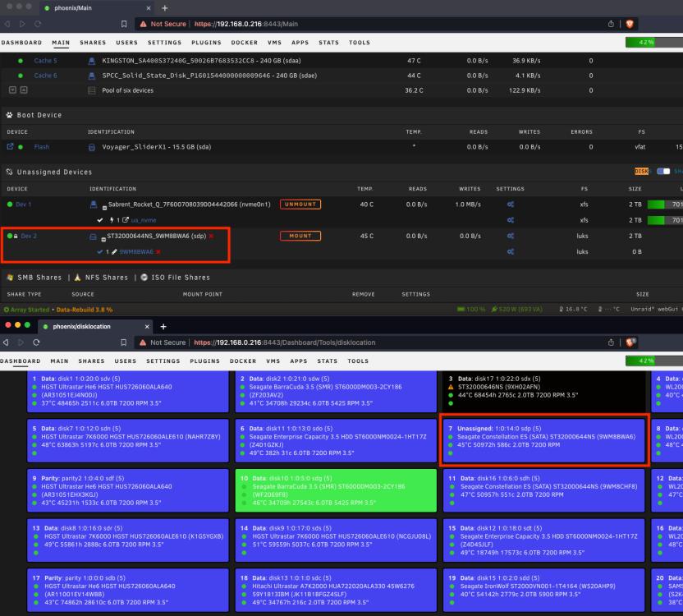Image resolution: width=683 pixels, height=616 pixels.
Task: Collapse the ST32000644NS partition list
Action: coord(103,239)
